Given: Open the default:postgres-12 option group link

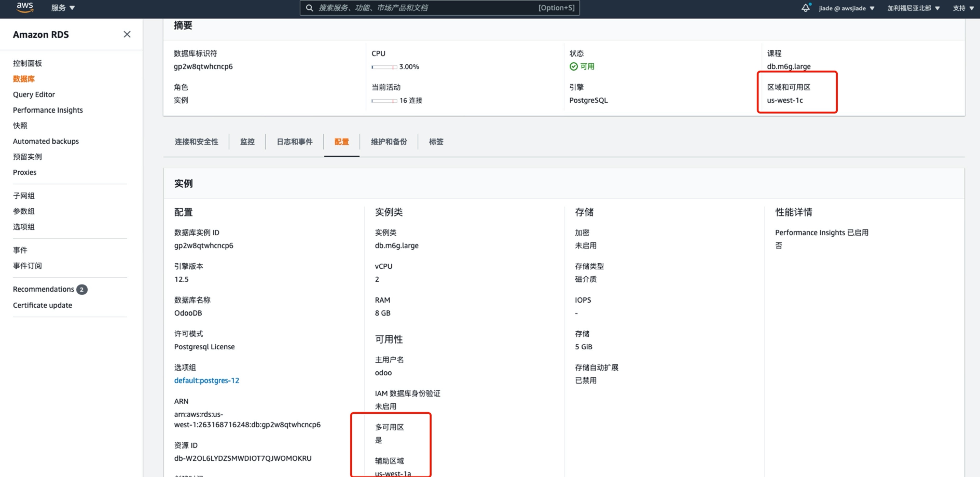Looking at the screenshot, I should pyautogui.click(x=206, y=380).
